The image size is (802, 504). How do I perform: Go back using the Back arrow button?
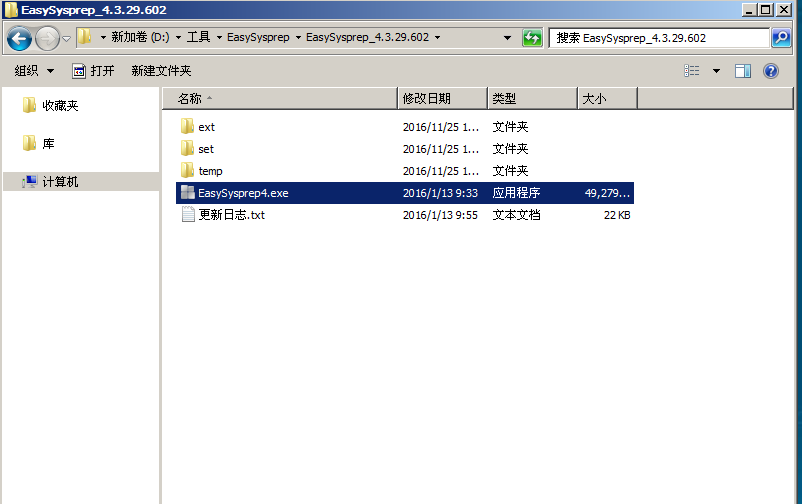19,38
